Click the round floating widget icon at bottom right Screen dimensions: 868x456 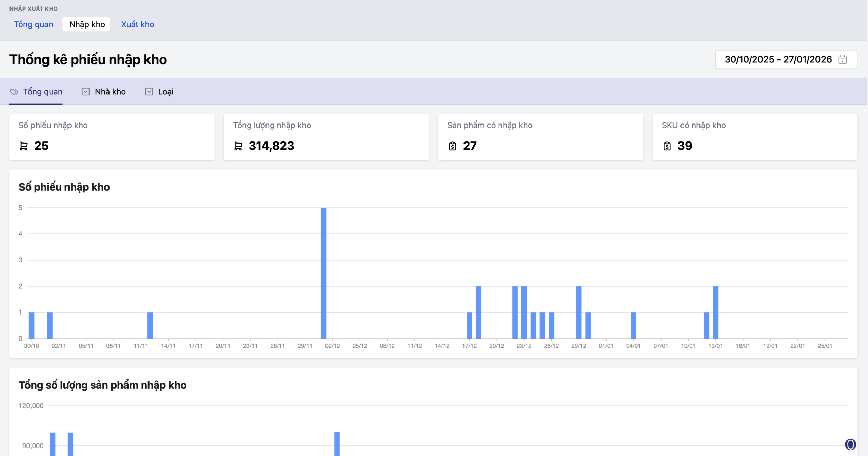850,444
